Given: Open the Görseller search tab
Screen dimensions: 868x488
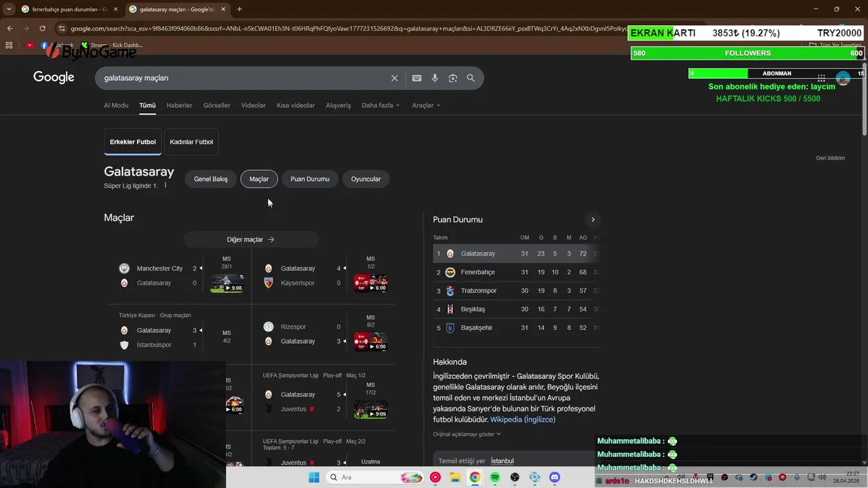Looking at the screenshot, I should point(217,106).
